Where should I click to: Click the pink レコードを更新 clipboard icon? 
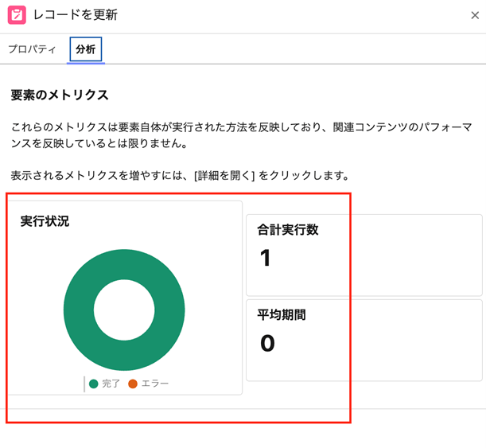pos(16,15)
